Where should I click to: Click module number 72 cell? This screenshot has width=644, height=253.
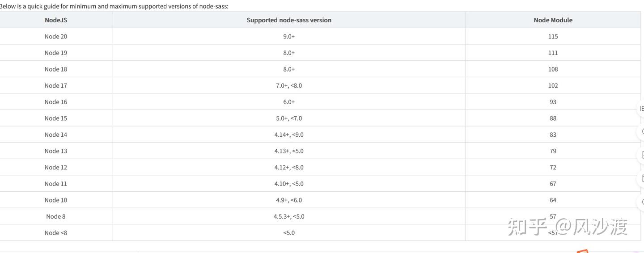pos(553,168)
